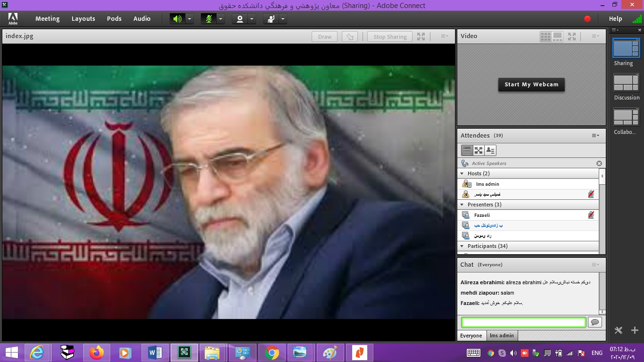Toggle the microphone mute button
Screen dimensions: 644x362
208,19
